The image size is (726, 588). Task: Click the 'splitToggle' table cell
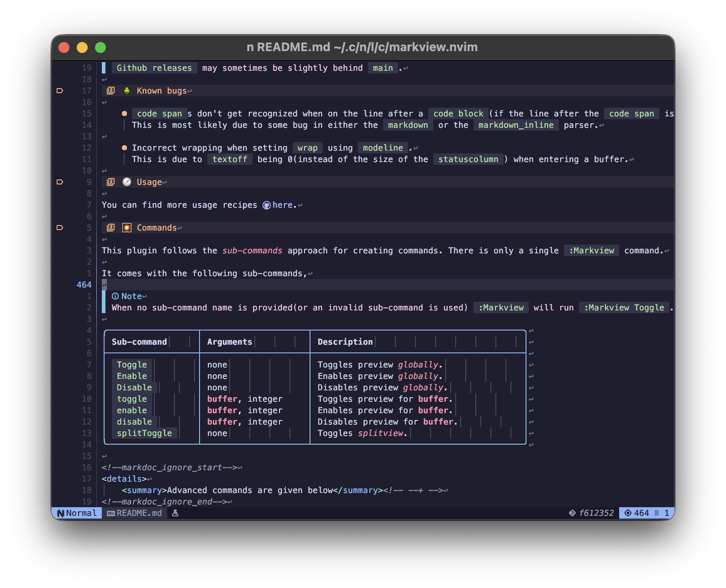click(144, 433)
